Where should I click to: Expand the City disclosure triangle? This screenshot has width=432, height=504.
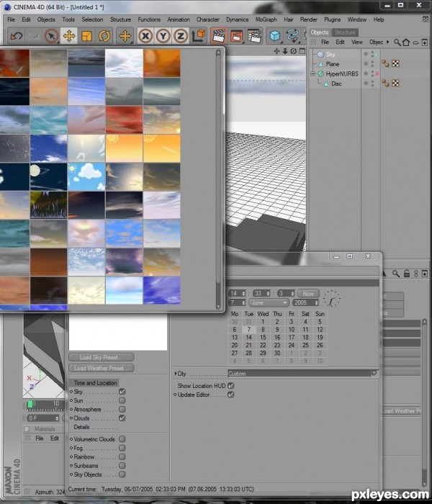pyautogui.click(x=176, y=374)
